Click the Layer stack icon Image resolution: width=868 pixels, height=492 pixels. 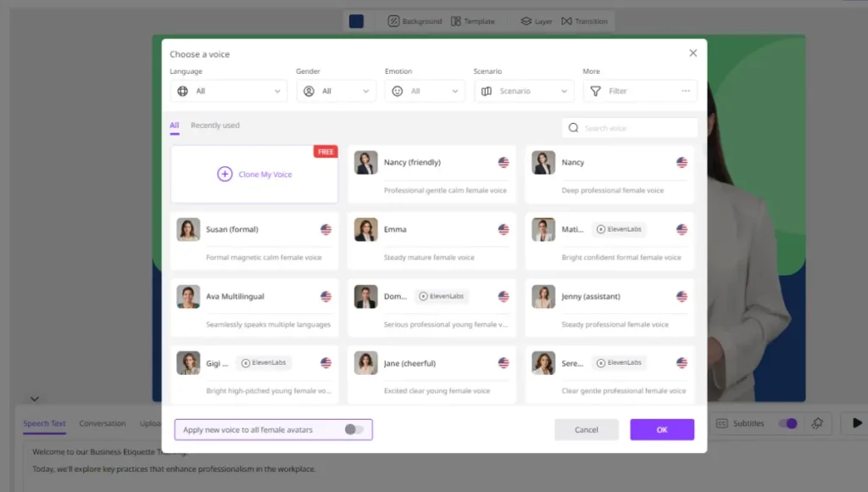526,21
